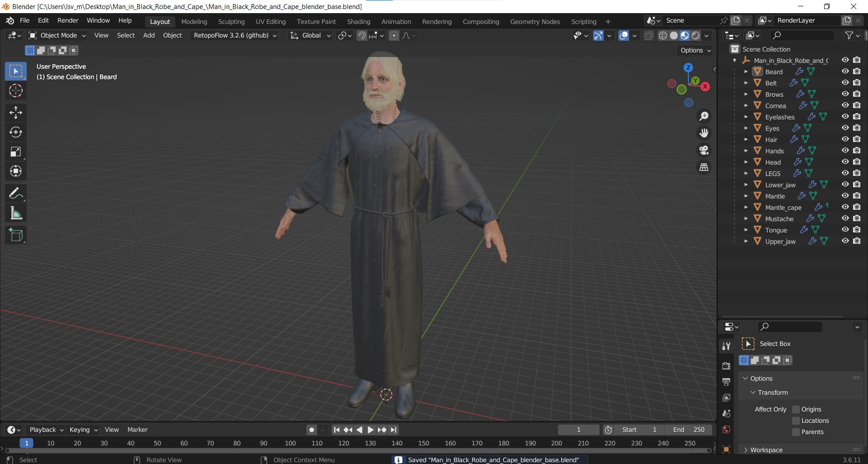
Task: Activate the Transform tool
Action: (x=16, y=171)
